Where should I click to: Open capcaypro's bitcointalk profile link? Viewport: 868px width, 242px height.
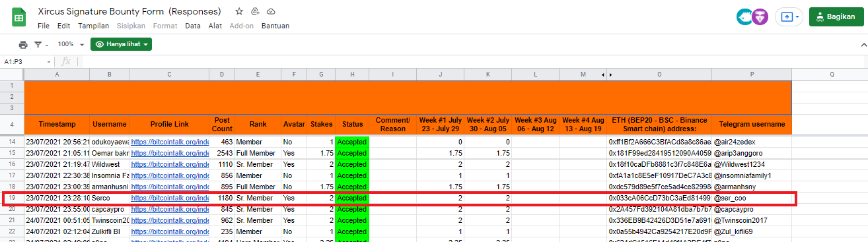(169, 209)
